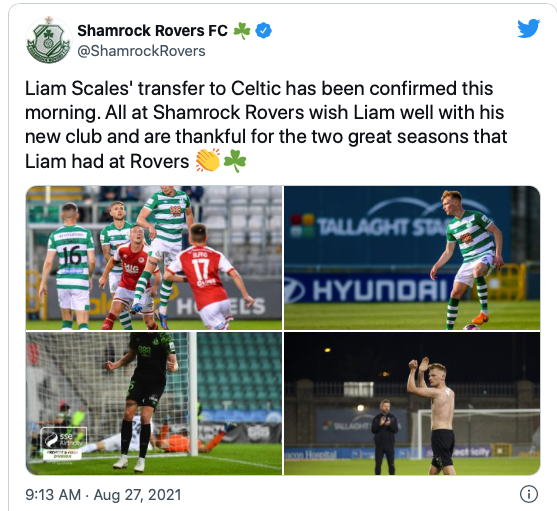Open the Shamrock Rovers crest avatar
This screenshot has width=557, height=511.
click(x=48, y=40)
